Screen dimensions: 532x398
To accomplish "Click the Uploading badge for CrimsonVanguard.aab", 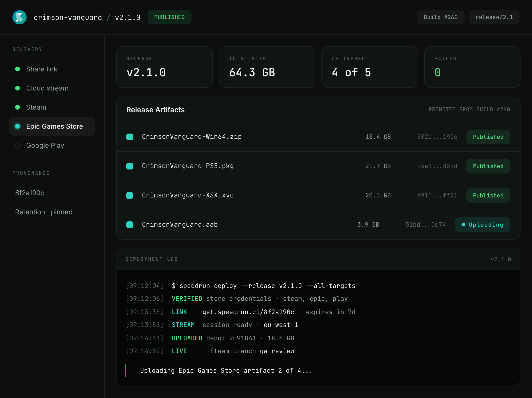I will 482,225.
